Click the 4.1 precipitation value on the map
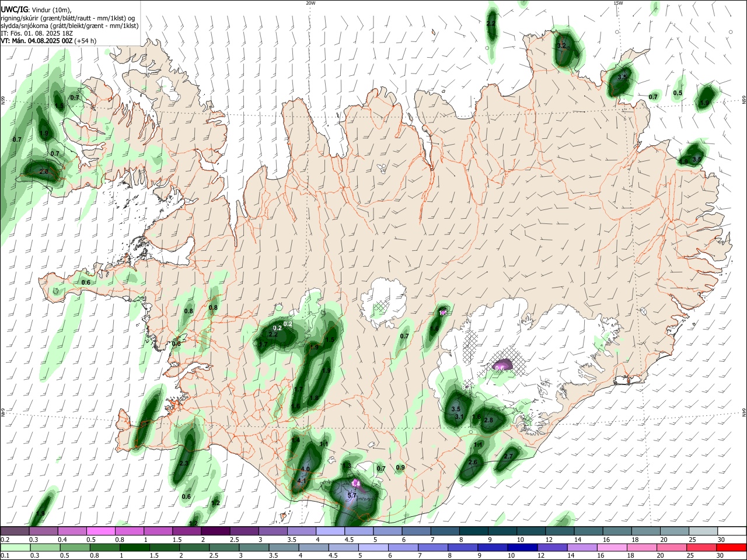747x560 pixels. [x=302, y=481]
